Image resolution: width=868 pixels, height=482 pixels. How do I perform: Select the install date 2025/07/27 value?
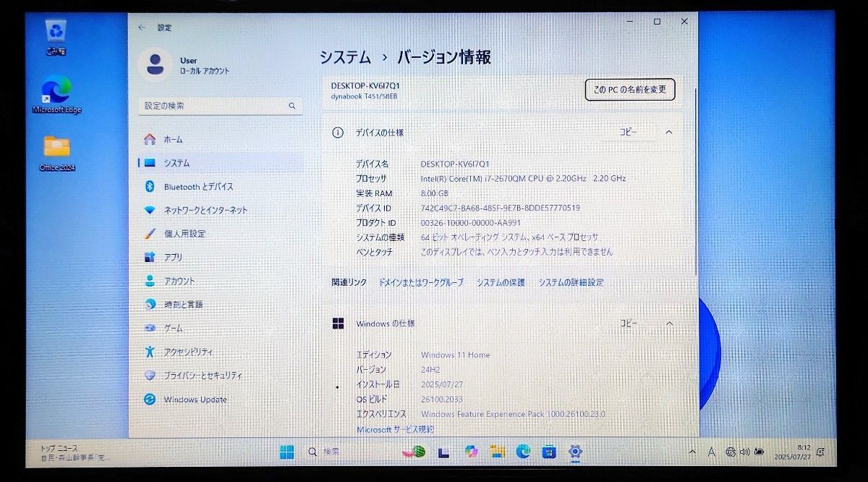[441, 384]
